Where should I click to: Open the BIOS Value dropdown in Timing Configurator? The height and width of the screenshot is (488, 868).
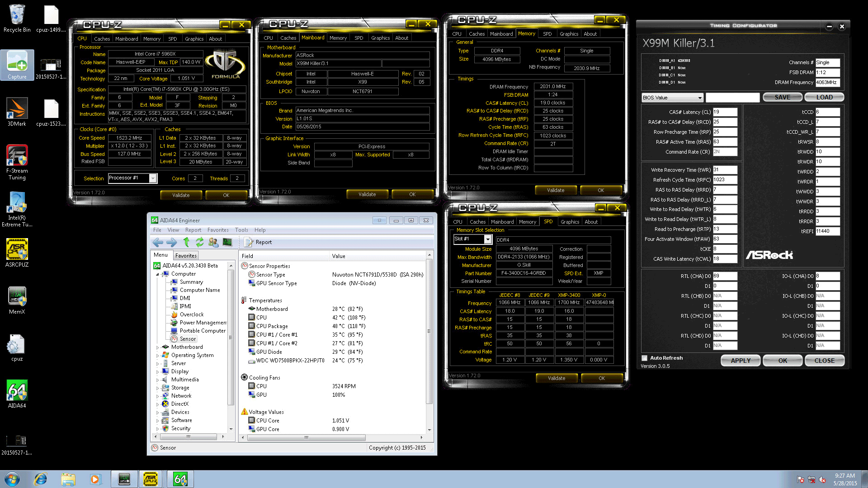tap(700, 98)
